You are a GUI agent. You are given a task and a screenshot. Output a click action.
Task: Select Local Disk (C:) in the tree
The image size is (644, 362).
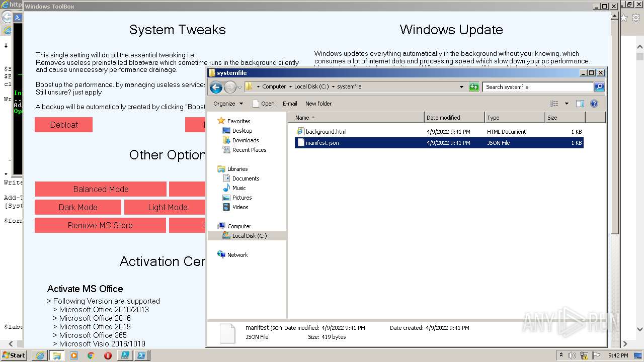(250, 236)
